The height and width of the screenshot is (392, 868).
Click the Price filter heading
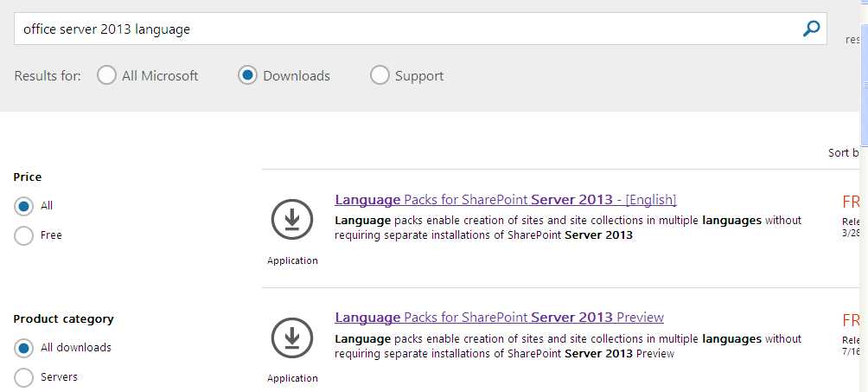click(28, 177)
